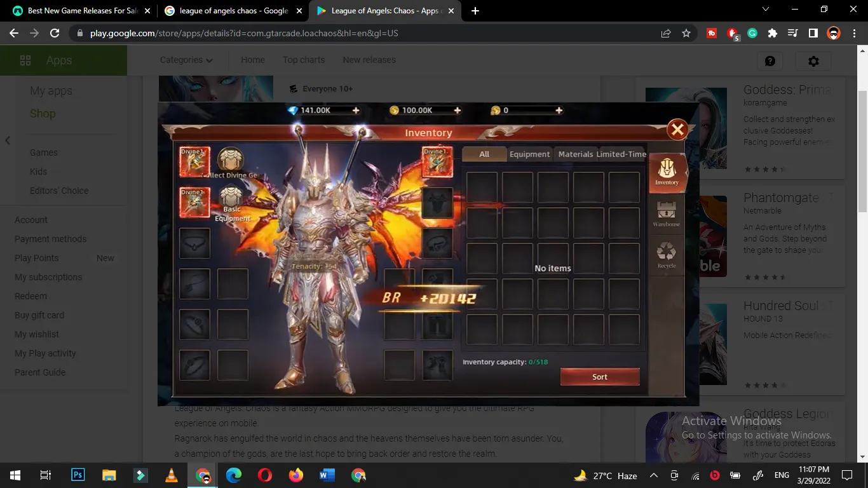Viewport: 868px width, 488px height.
Task: Select the Collect Divine Gear icon
Action: (x=231, y=163)
